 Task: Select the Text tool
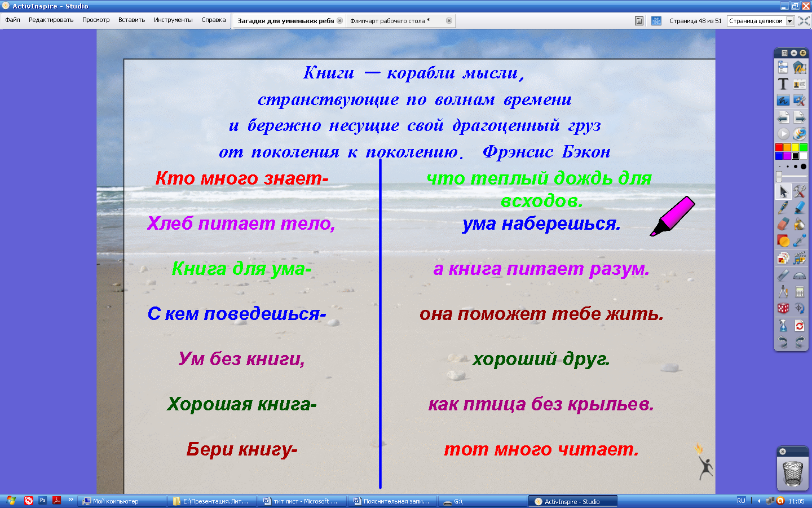783,84
